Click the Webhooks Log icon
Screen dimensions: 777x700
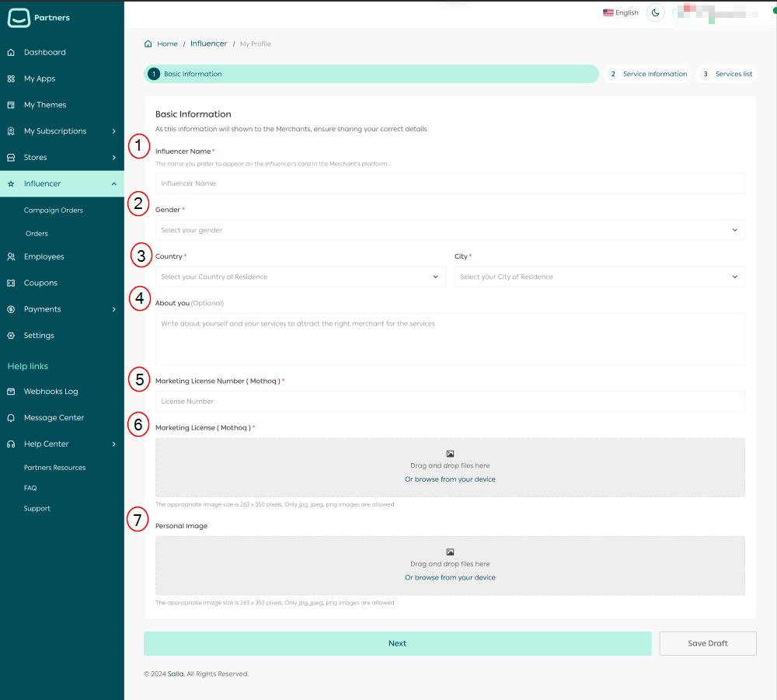coord(11,392)
